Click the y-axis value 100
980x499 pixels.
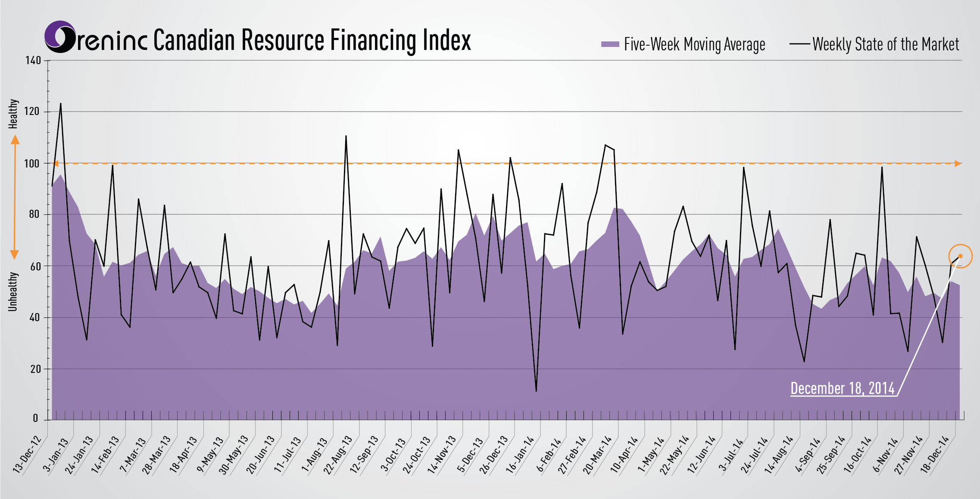tap(31, 164)
